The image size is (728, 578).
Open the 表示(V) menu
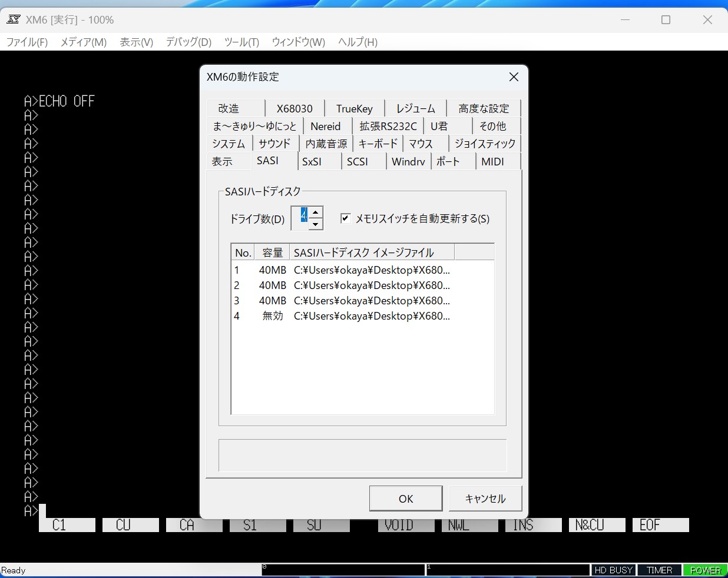tap(136, 42)
